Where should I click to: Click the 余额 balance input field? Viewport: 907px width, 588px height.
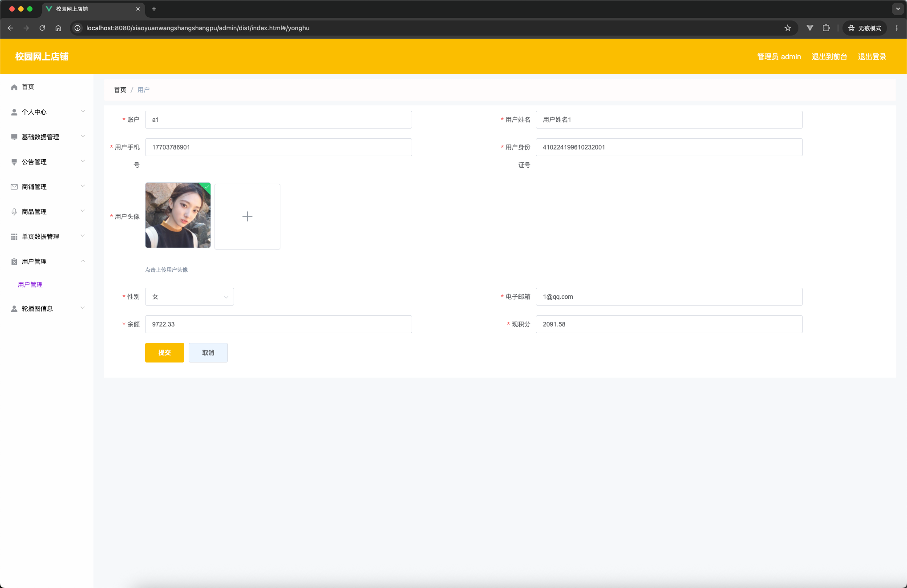(x=279, y=324)
